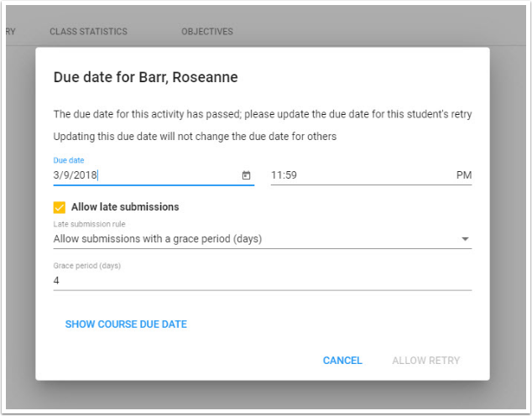532x416 pixels.
Task: Show the course due date
Action: (x=126, y=325)
